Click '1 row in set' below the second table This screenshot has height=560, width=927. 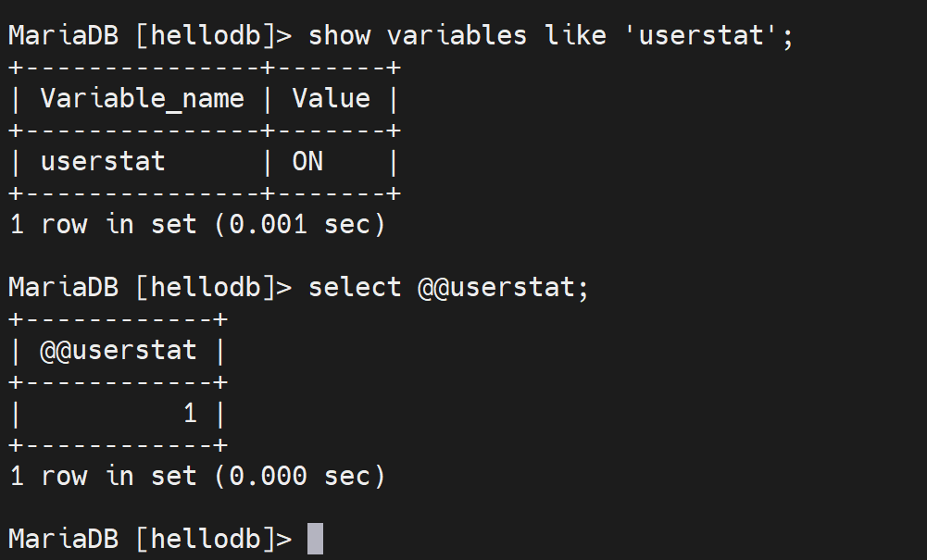103,477
